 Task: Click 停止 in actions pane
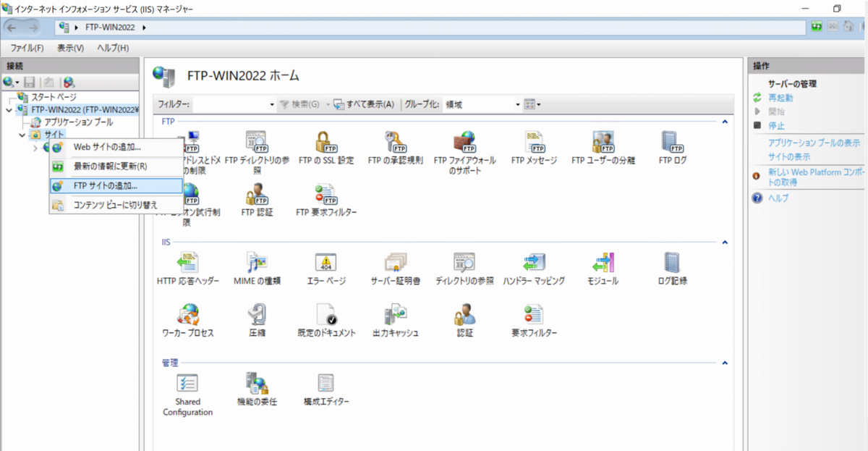pos(776,125)
